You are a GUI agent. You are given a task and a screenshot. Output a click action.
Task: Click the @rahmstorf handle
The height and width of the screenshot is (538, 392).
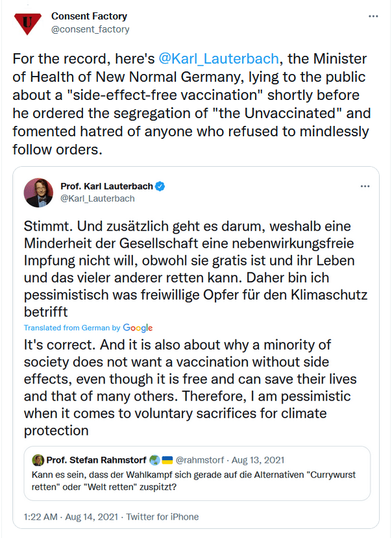coord(202,460)
